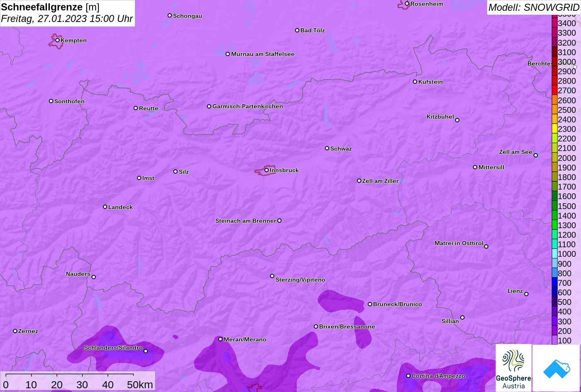Viewport: 581px width, 392px height.
Task: Click the 1000 m cyan legend swatch
Action: click(554, 254)
